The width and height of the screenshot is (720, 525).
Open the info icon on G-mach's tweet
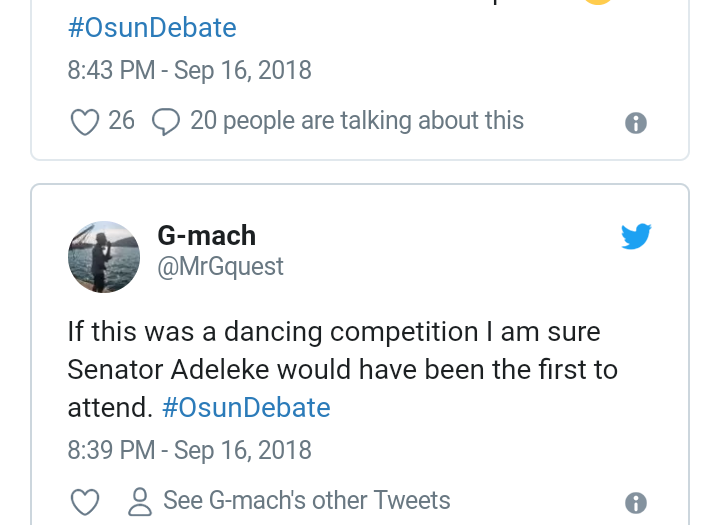pos(635,502)
